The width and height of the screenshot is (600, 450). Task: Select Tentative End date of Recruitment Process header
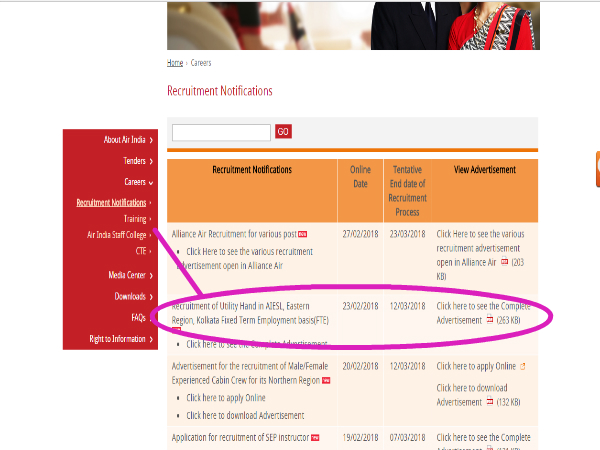(408, 191)
